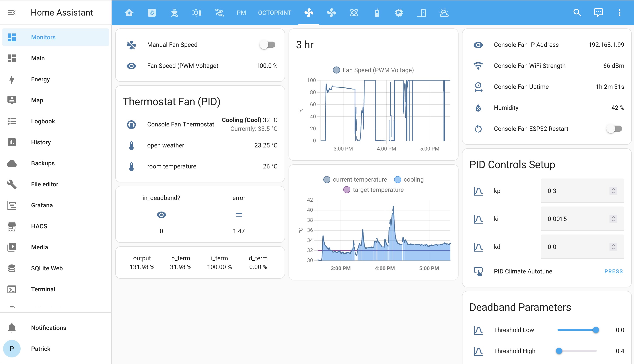Click the Console Fan Thermostat icon
Screen dimensions: 634x364
pyautogui.click(x=131, y=124)
